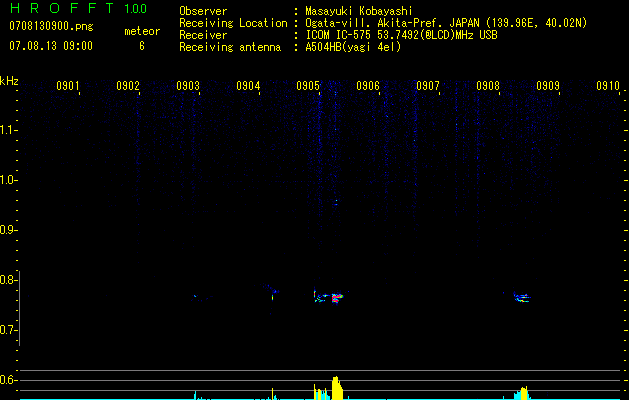Click observer name Masayuki Kobayashi

click(x=359, y=11)
